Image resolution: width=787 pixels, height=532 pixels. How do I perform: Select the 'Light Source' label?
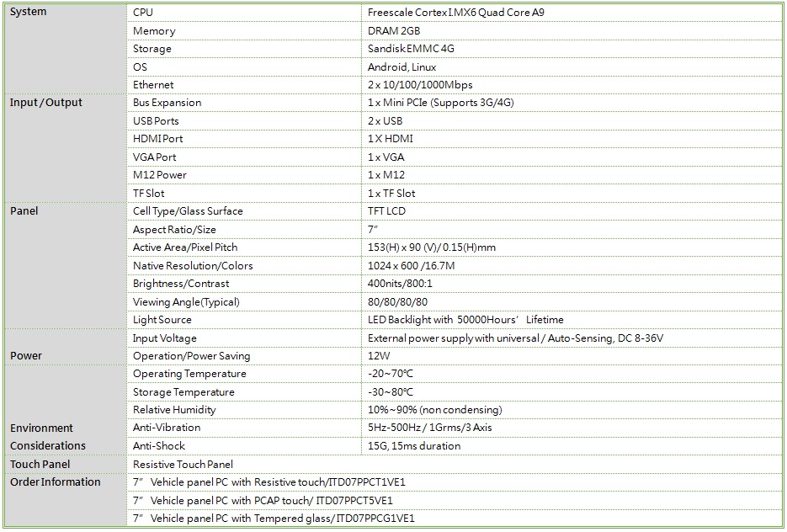coord(162,320)
